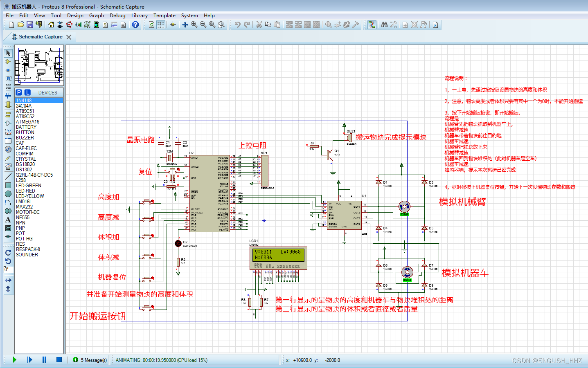
Task: Select CRYSTAL in the devices list
Action: tap(39, 159)
